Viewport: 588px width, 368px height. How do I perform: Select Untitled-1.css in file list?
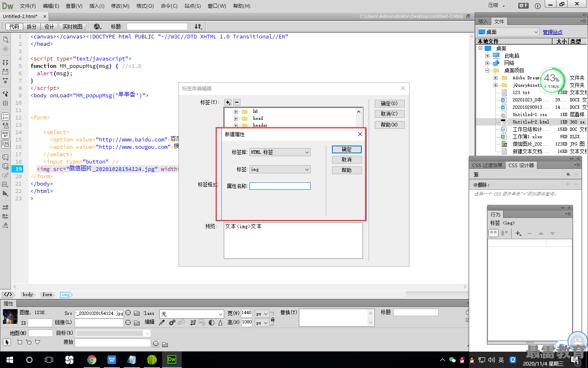(x=530, y=114)
